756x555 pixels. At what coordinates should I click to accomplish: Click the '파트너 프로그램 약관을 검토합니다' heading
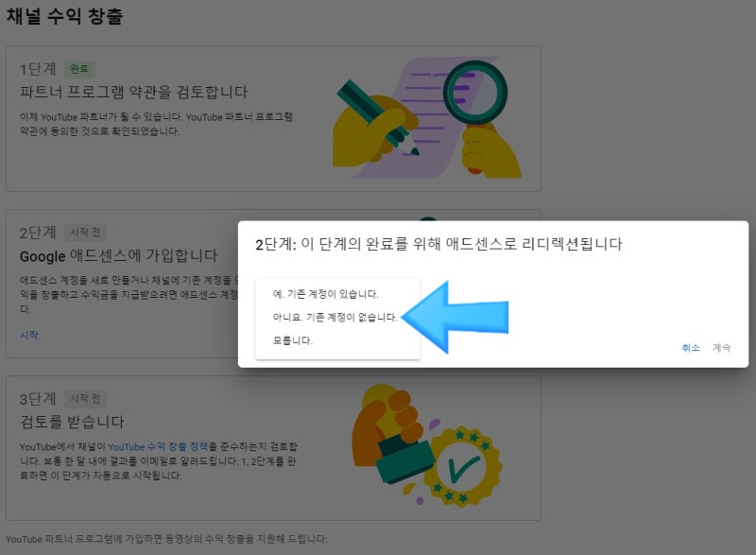coord(133,92)
